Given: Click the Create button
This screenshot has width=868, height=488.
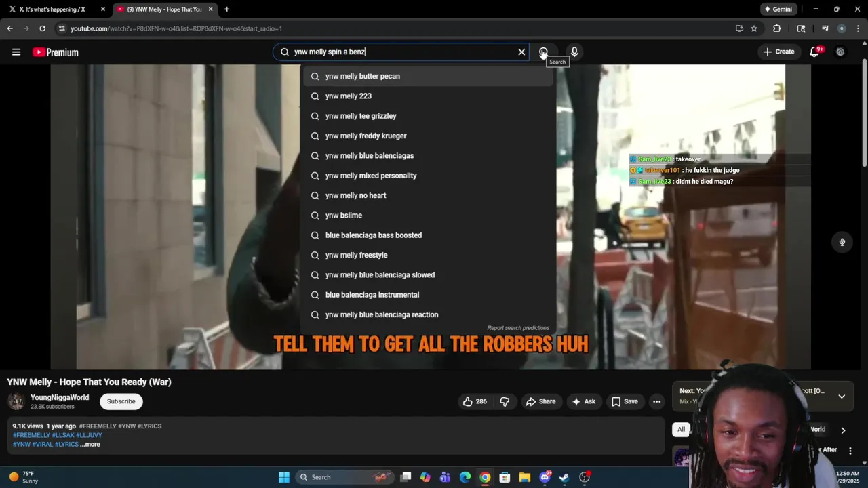Looking at the screenshot, I should (x=778, y=52).
